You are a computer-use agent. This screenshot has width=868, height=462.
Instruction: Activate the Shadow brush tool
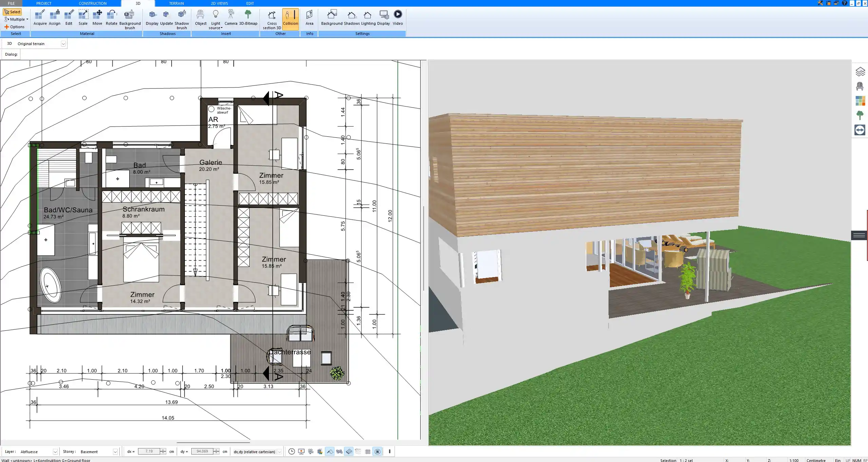coord(182,19)
